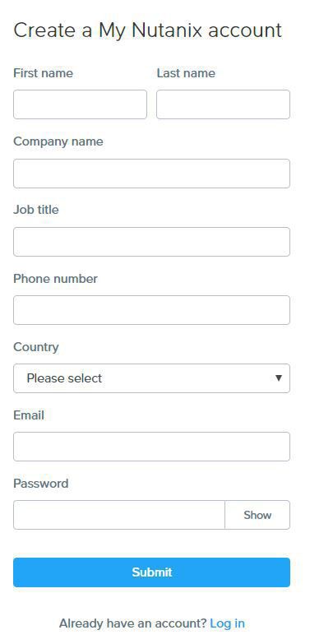This screenshot has height=644, width=310.
Task: Click the "Last name" field label
Action: [x=186, y=73]
